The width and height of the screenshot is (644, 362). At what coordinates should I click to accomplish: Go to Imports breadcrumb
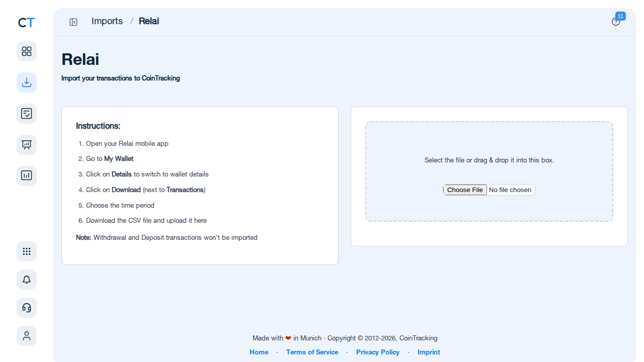click(x=107, y=21)
